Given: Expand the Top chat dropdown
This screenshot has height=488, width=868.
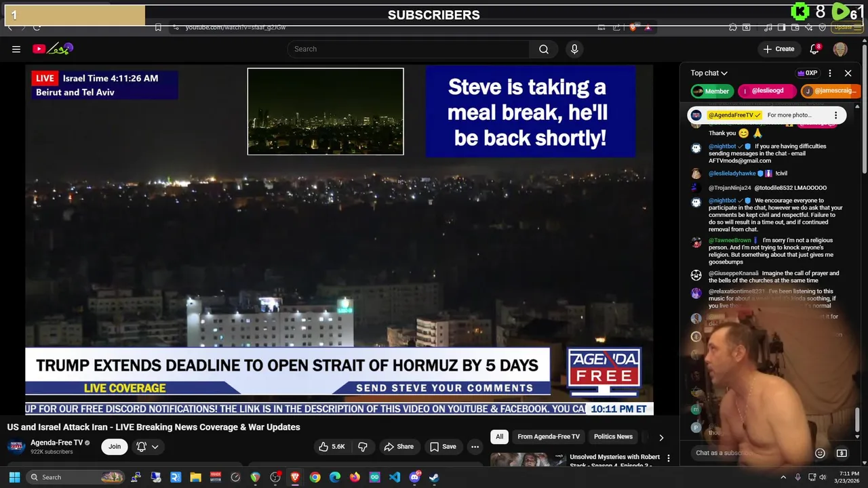Looking at the screenshot, I should [709, 73].
